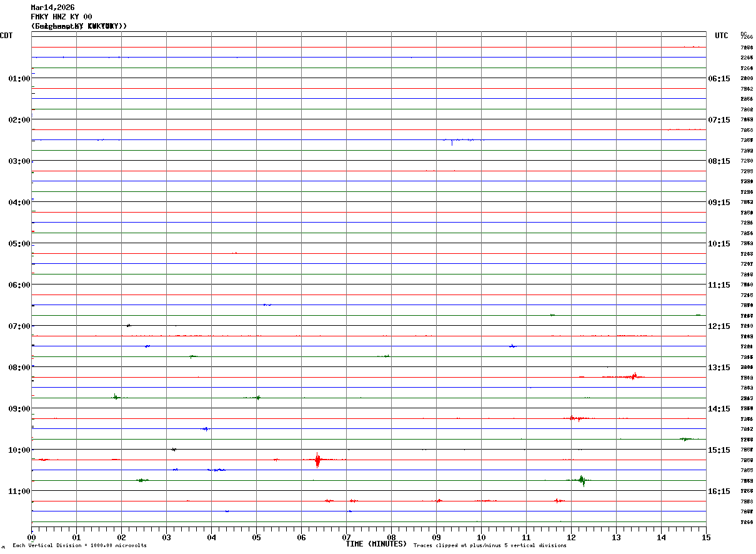Click the red event at minute 12 on 14:15 UTC trace
The height and width of the screenshot is (554, 756).
point(576,418)
